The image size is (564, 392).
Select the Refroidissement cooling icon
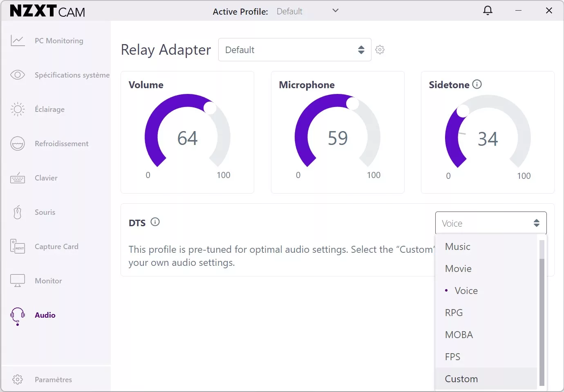(x=18, y=144)
